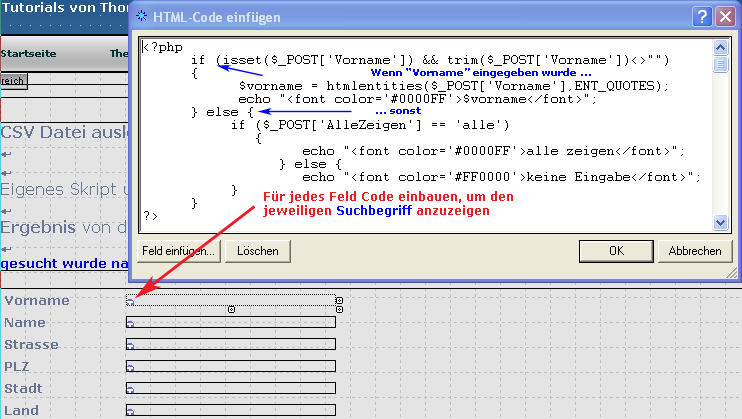742x419 pixels.
Task: Click the code marker icon in Land field
Action: tap(130, 410)
